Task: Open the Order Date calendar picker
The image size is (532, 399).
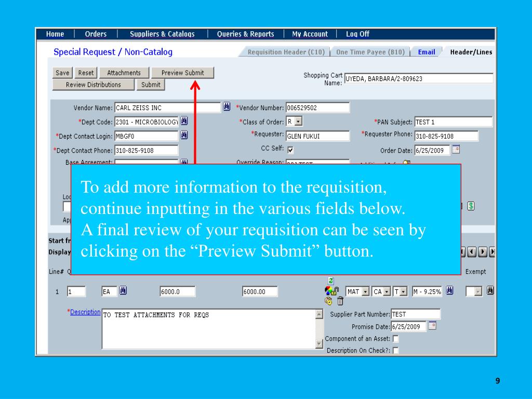Action: [x=456, y=149]
